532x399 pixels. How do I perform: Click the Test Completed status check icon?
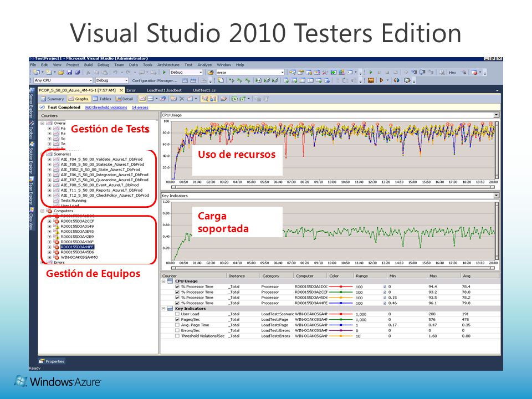(43, 107)
